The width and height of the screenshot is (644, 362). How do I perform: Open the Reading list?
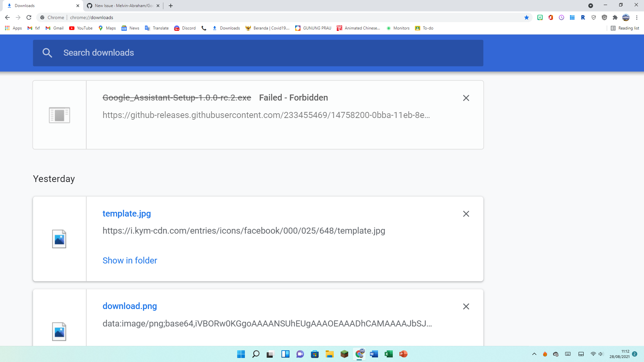(625, 28)
